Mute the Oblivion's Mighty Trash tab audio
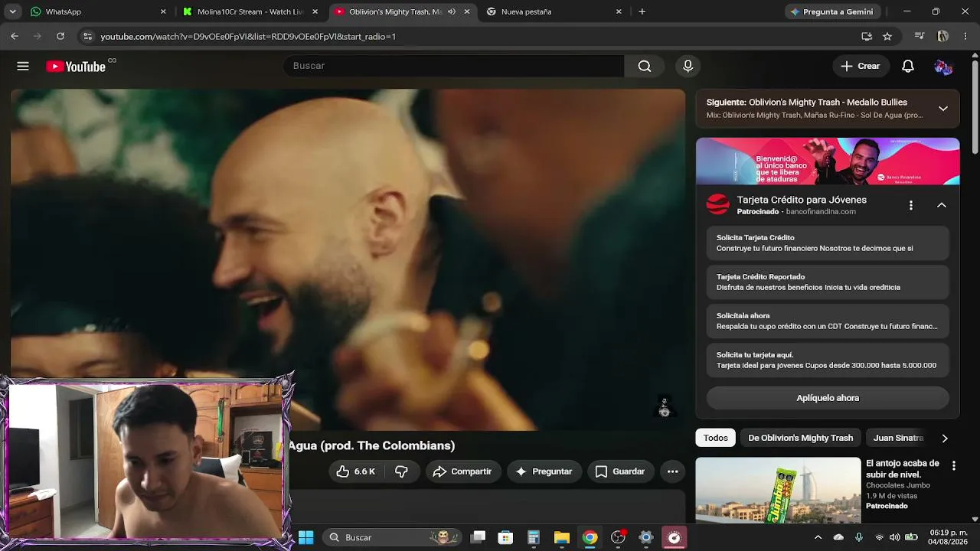 [x=452, y=11]
